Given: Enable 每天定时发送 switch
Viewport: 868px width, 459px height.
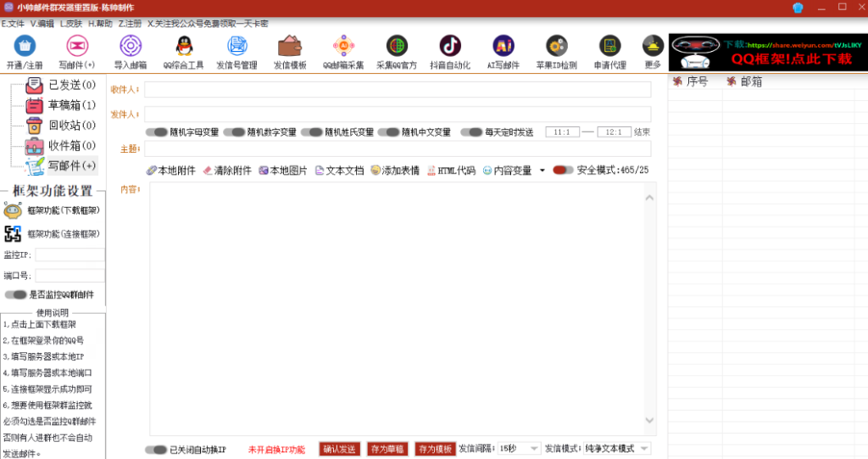Looking at the screenshot, I should coord(471,132).
